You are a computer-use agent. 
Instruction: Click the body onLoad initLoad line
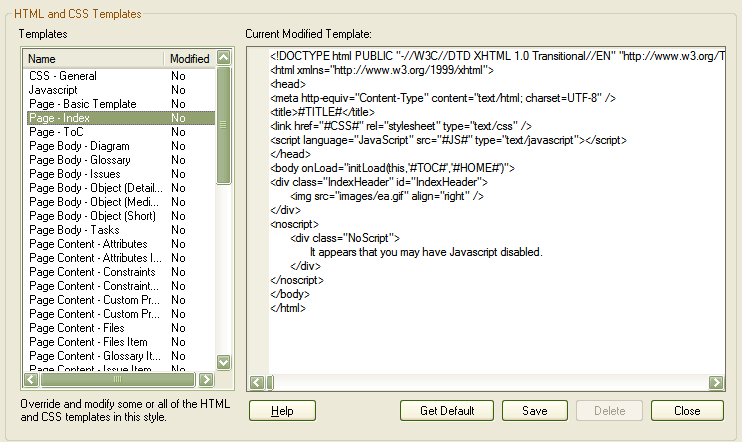[392, 168]
